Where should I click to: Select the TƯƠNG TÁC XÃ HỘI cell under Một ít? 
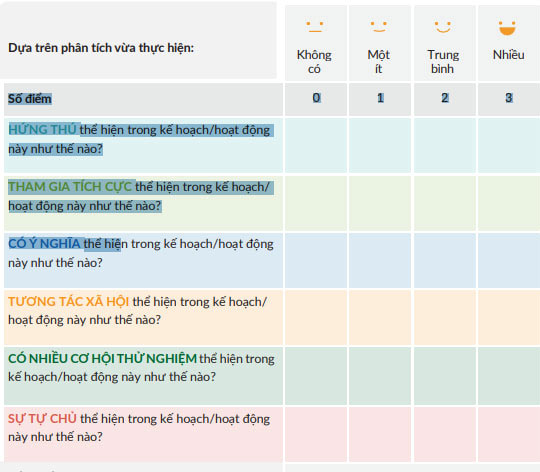click(380, 317)
